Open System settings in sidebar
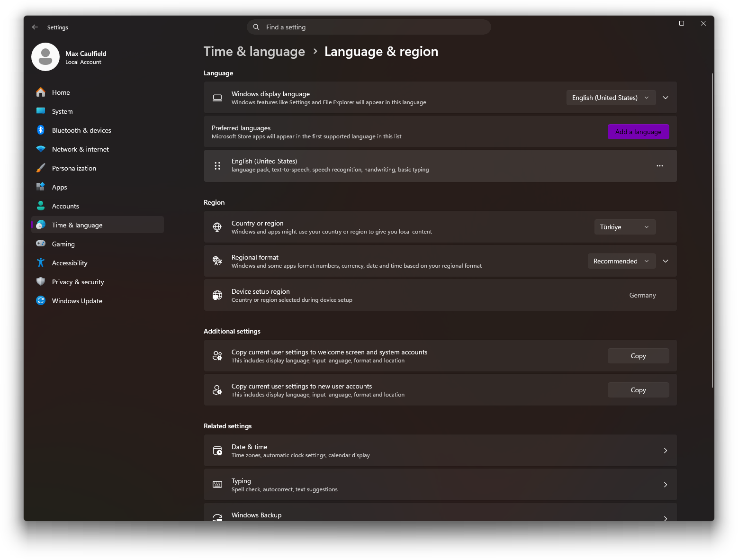Viewport: 738px width, 560px height. (98, 111)
